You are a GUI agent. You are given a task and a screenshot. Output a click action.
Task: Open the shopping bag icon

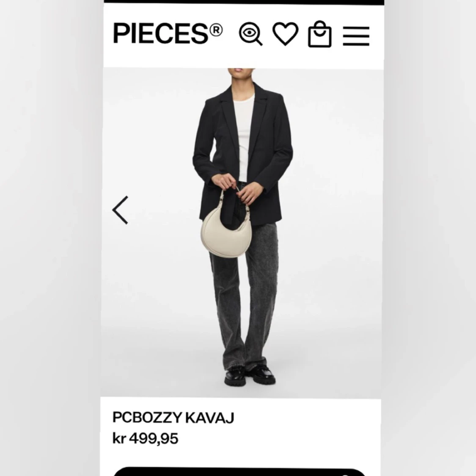pos(320,34)
